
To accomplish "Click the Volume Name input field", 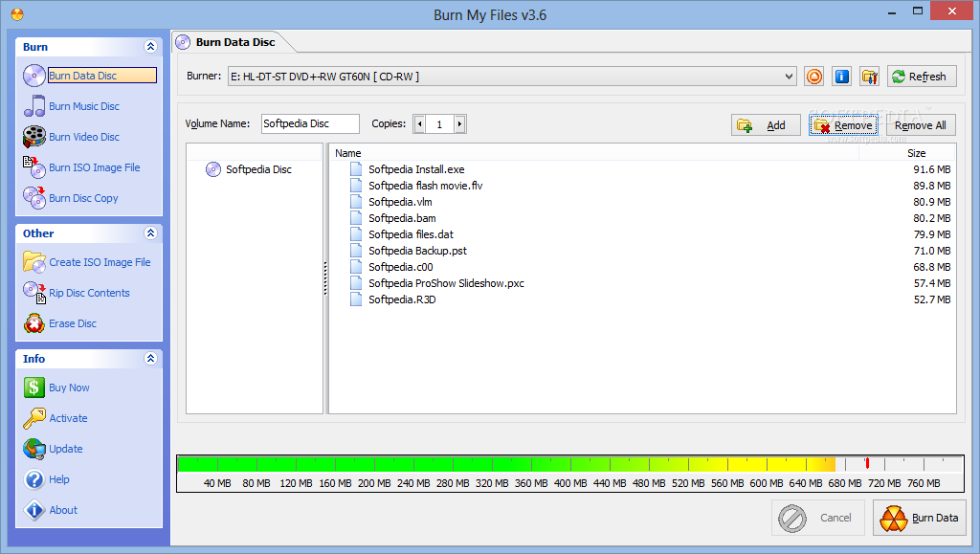I will click(x=310, y=123).
